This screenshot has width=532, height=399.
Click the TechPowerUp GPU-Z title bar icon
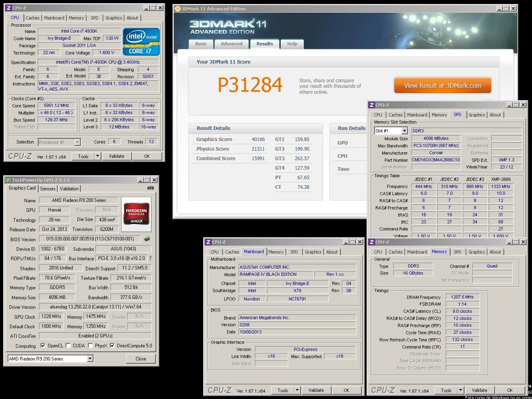click(8, 180)
